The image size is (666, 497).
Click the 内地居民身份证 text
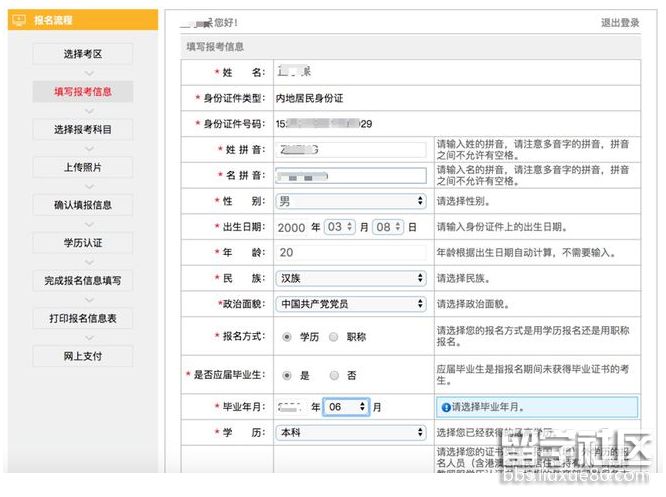(x=310, y=99)
